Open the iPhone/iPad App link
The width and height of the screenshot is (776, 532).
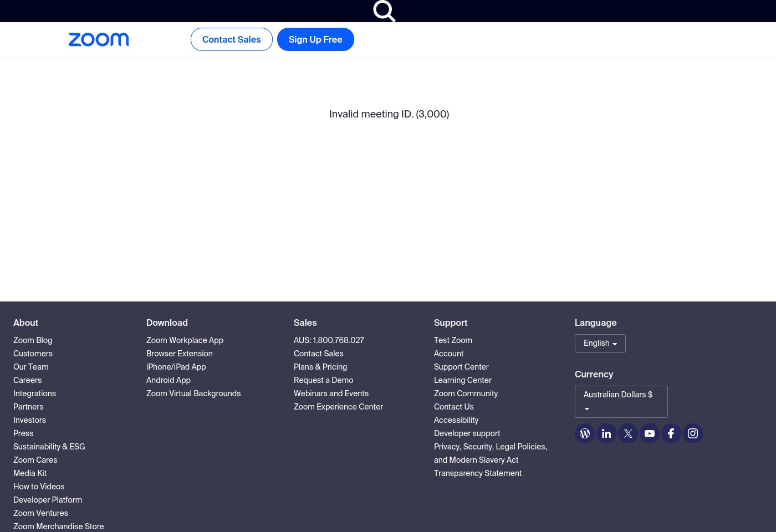pyautogui.click(x=176, y=367)
